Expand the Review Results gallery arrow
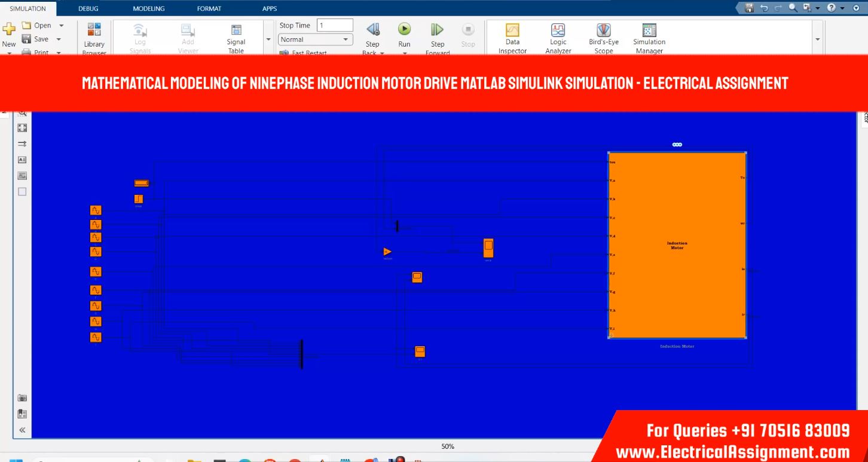This screenshot has height=462, width=868. (x=817, y=39)
